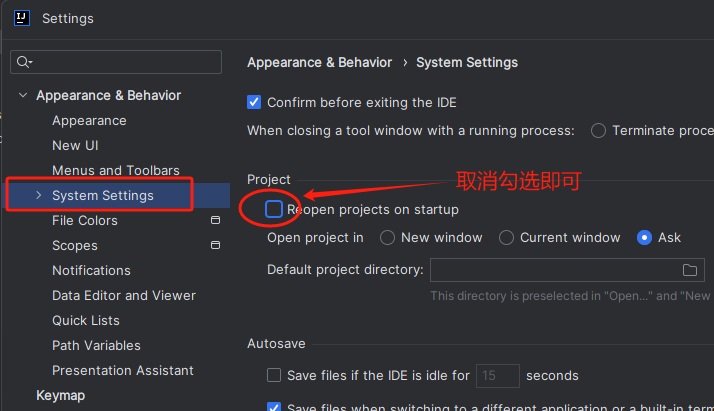Click the search magnifier icon
This screenshot has width=714, height=411.
[24, 62]
